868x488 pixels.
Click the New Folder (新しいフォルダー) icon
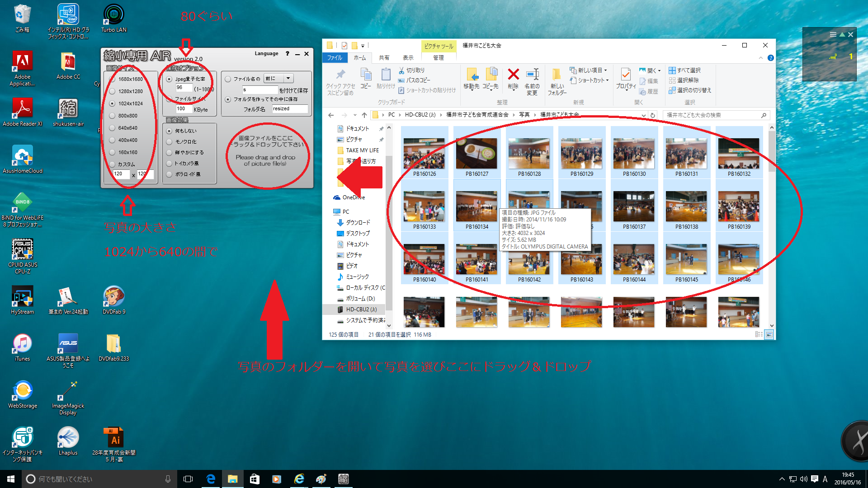tap(557, 74)
